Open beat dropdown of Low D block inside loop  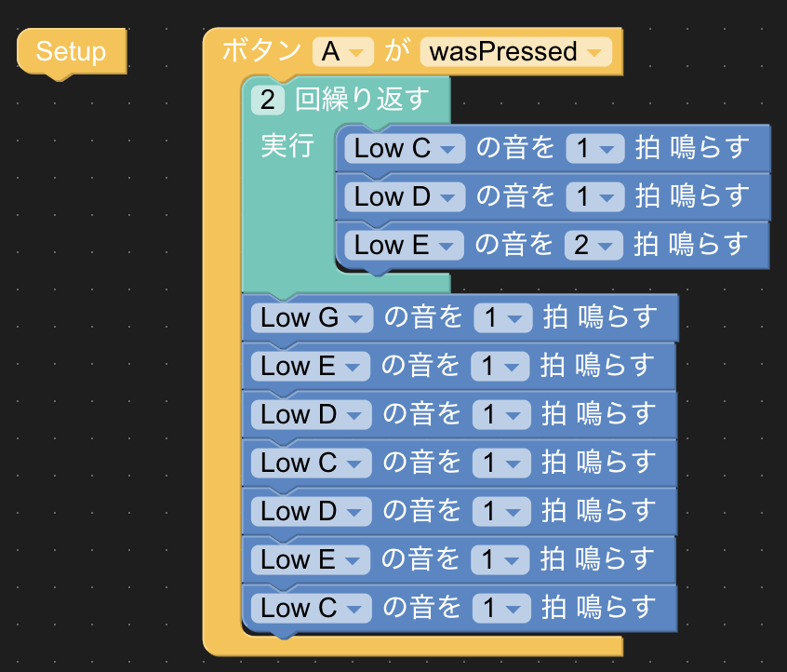point(594,197)
